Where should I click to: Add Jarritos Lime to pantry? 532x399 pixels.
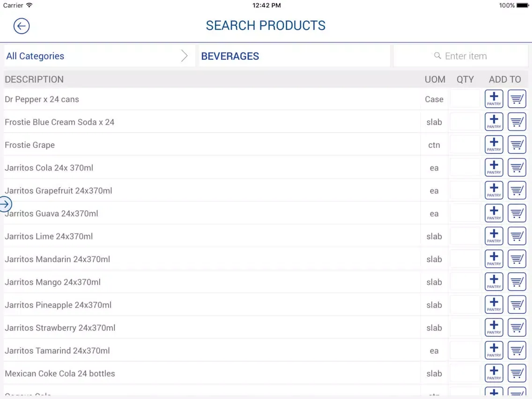[x=494, y=236]
